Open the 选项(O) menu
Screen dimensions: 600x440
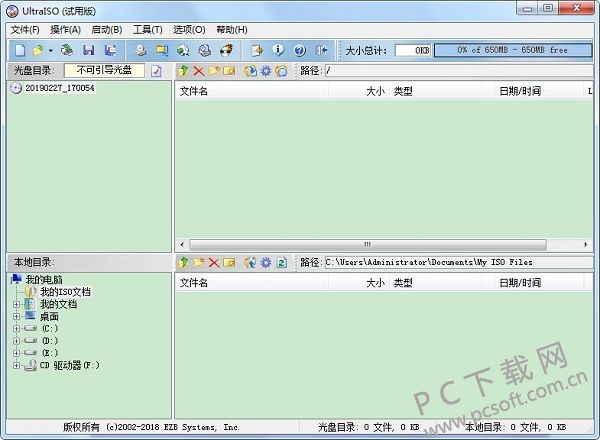(x=189, y=30)
